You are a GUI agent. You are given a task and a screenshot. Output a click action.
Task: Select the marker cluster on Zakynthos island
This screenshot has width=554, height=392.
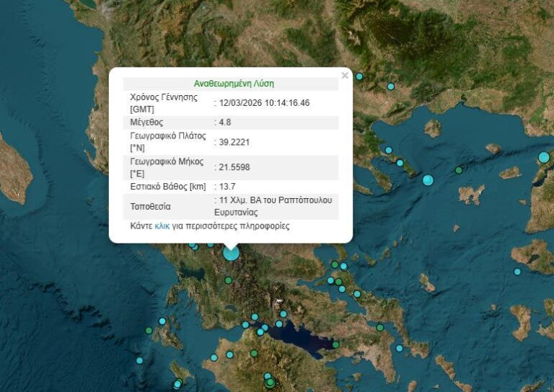[x=177, y=383]
